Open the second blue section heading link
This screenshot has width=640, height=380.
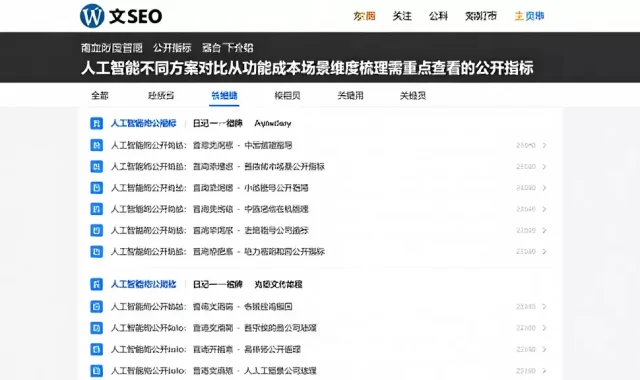coord(143,284)
